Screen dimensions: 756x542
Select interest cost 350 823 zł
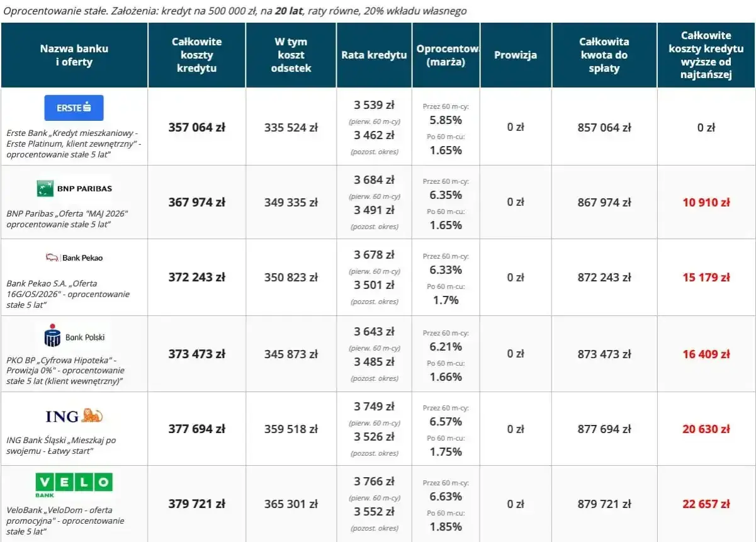click(291, 277)
